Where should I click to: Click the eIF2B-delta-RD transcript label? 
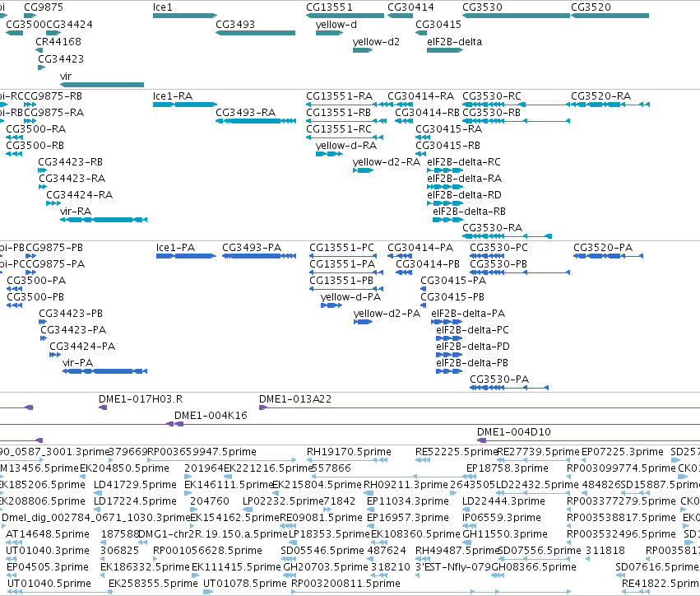464,195
